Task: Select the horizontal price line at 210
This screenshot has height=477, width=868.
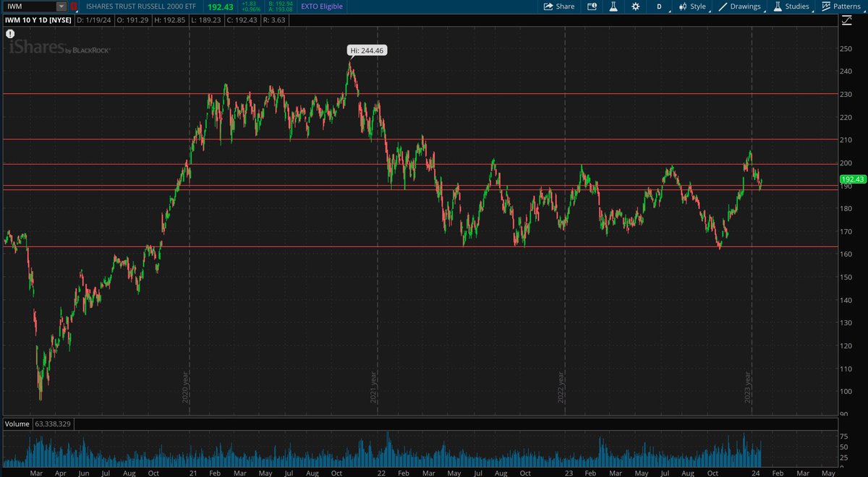Action: click(420, 139)
